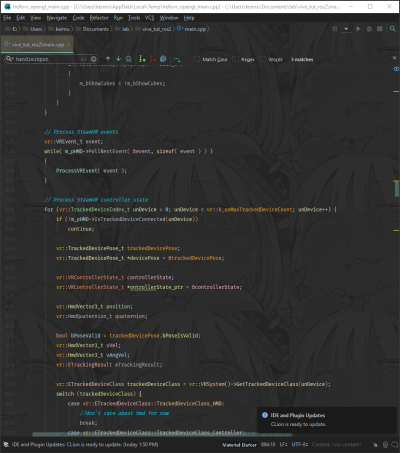Open the Navigate menu
This screenshot has width=400, height=453.
point(57,18)
